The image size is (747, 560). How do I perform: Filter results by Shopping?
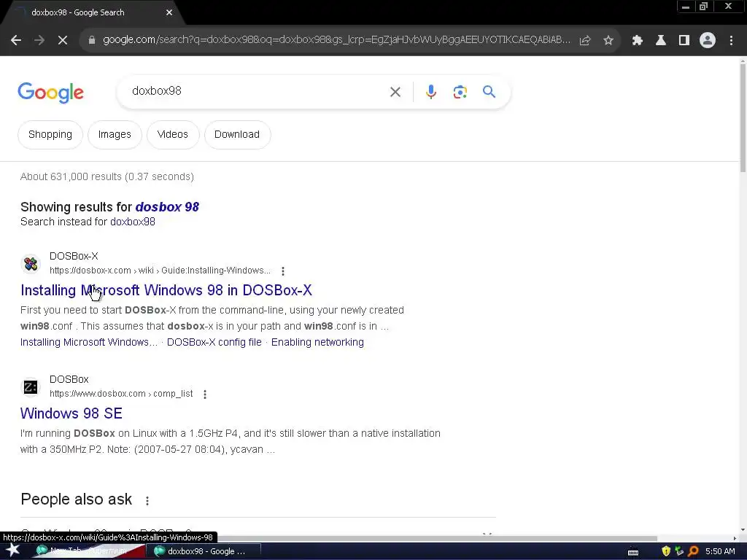[x=50, y=135]
